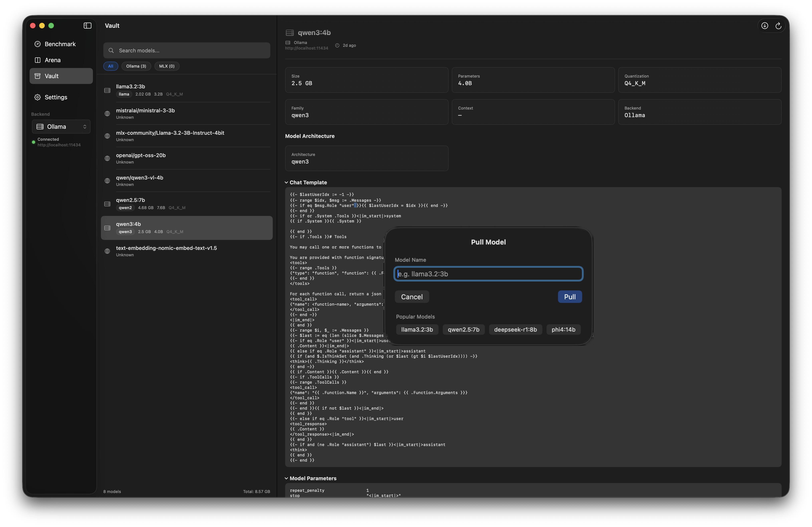Click the download model icon at top right
812x527 pixels.
(x=765, y=26)
